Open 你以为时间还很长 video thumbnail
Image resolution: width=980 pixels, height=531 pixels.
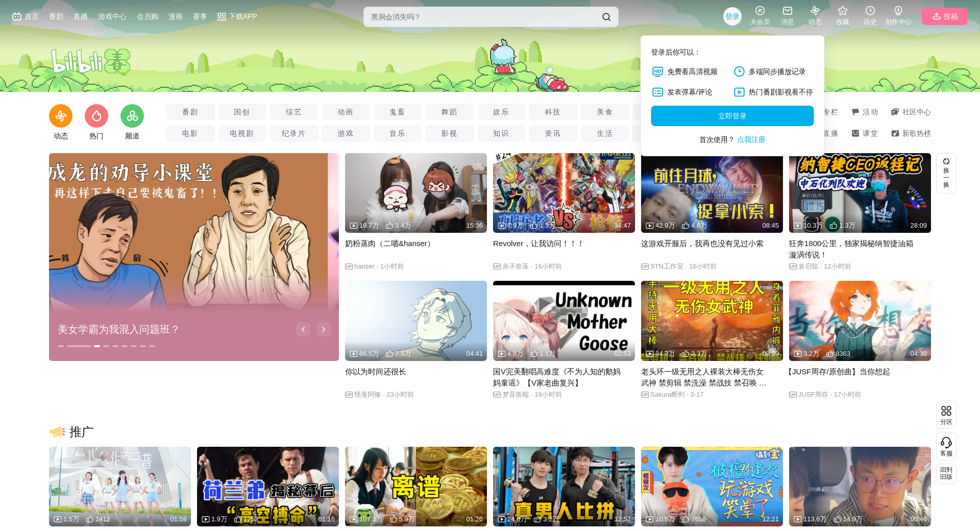[416, 321]
